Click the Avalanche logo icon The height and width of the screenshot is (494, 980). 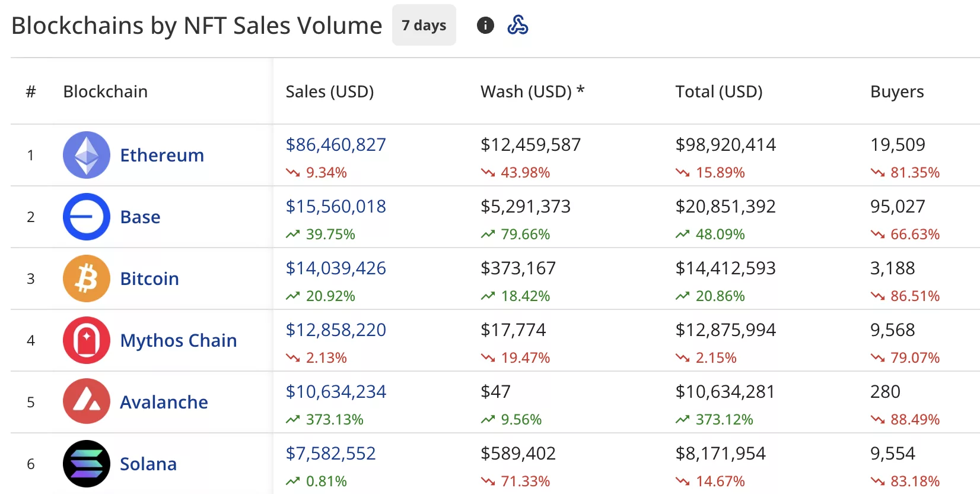click(x=87, y=402)
